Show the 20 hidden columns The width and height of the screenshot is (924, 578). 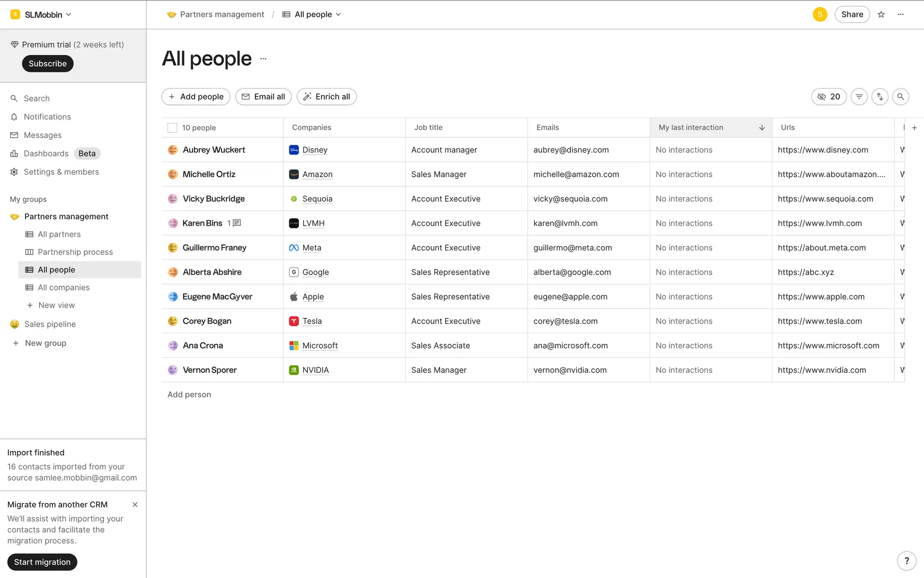[x=829, y=97]
